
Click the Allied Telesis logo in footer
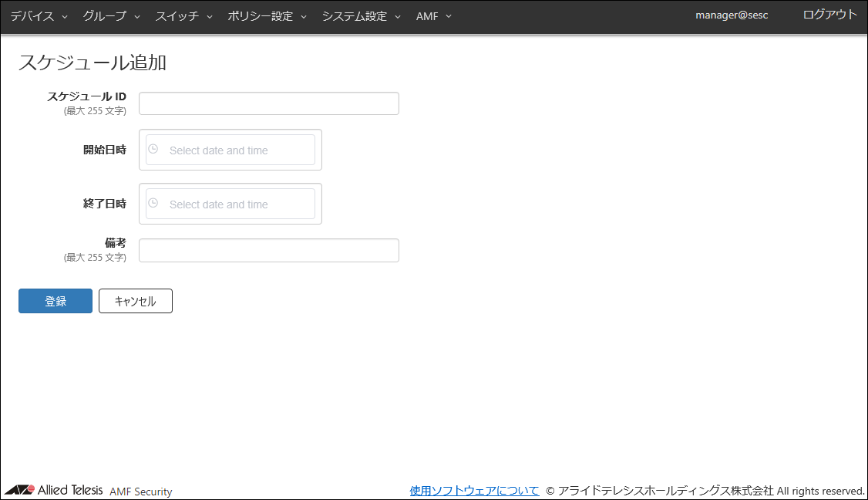click(54, 491)
